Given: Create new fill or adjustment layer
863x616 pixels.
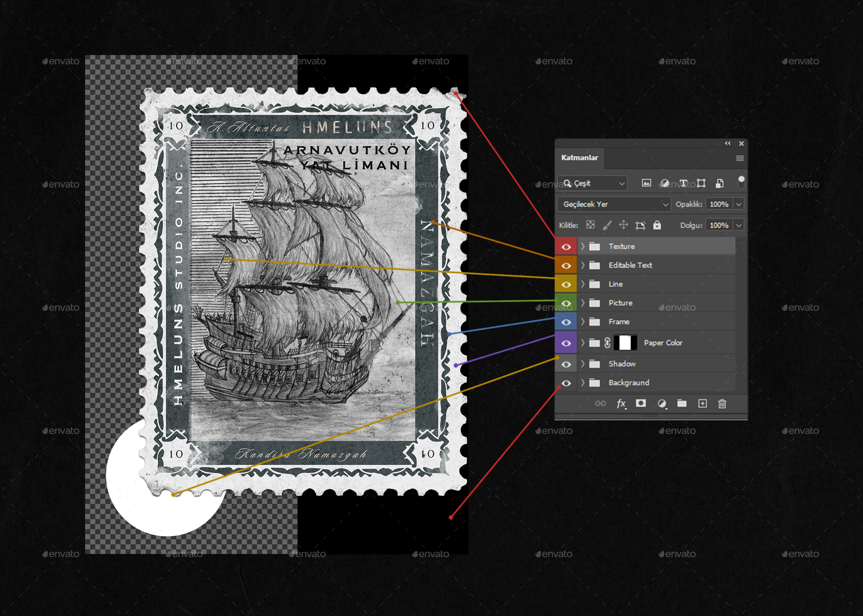Looking at the screenshot, I should tap(662, 404).
